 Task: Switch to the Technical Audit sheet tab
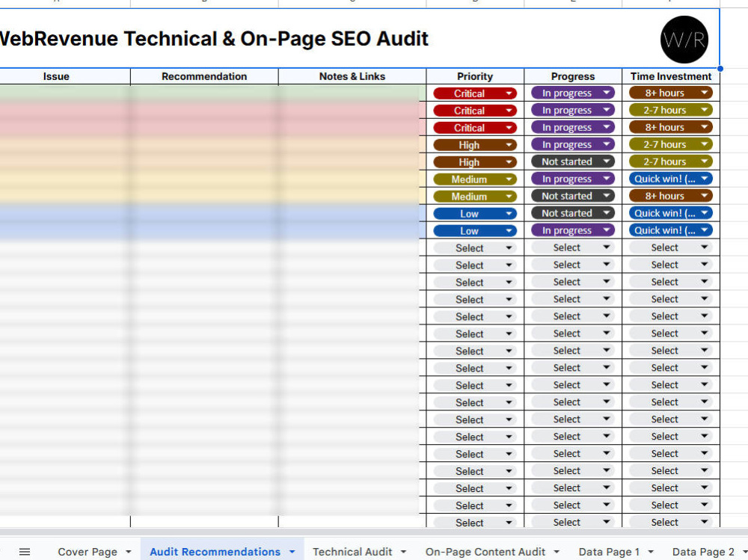click(352, 552)
